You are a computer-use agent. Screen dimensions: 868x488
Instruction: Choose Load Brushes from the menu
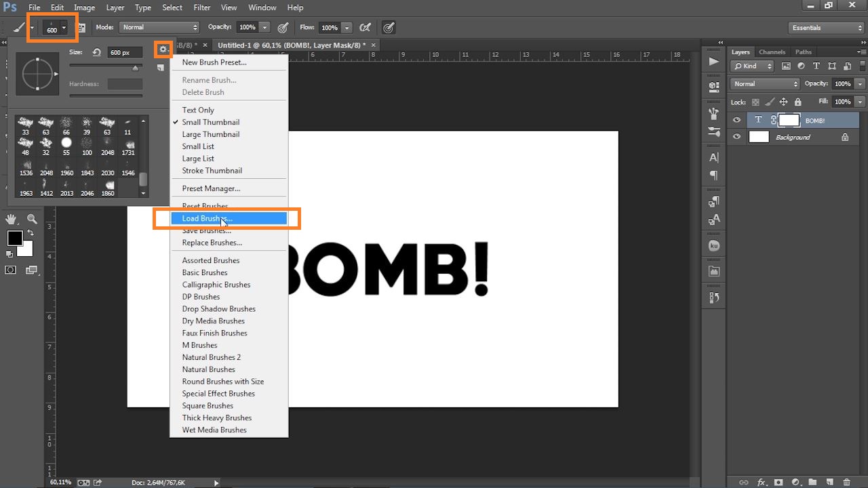coord(207,218)
